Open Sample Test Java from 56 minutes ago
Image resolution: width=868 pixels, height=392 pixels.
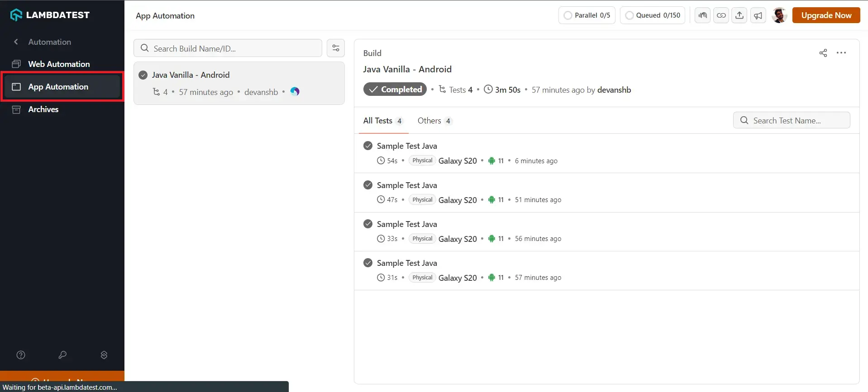click(x=606, y=231)
